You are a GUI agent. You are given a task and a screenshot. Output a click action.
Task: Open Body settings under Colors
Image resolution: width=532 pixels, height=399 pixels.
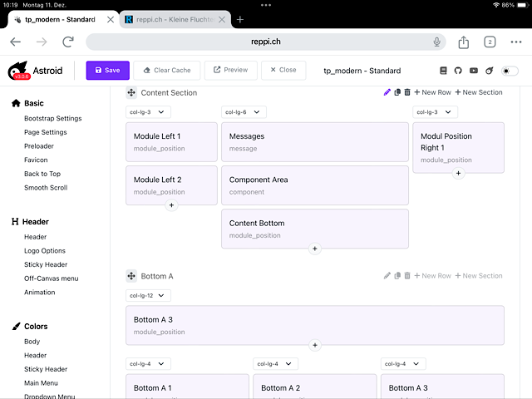click(x=32, y=342)
